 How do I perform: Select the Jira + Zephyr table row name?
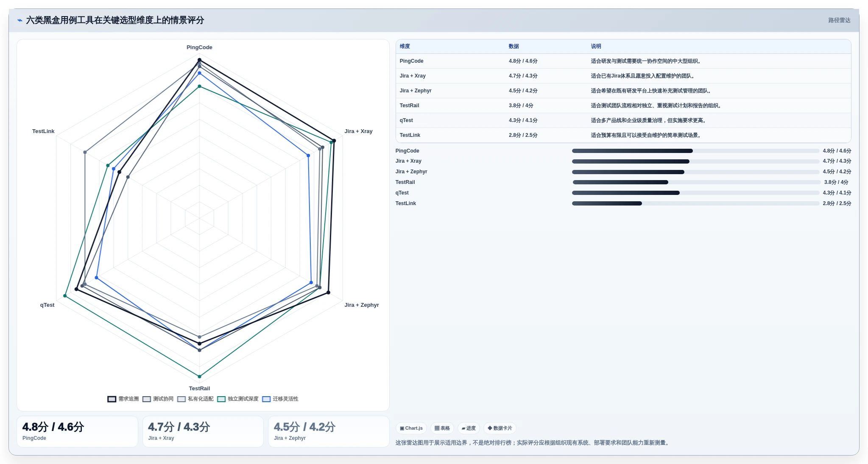click(416, 91)
